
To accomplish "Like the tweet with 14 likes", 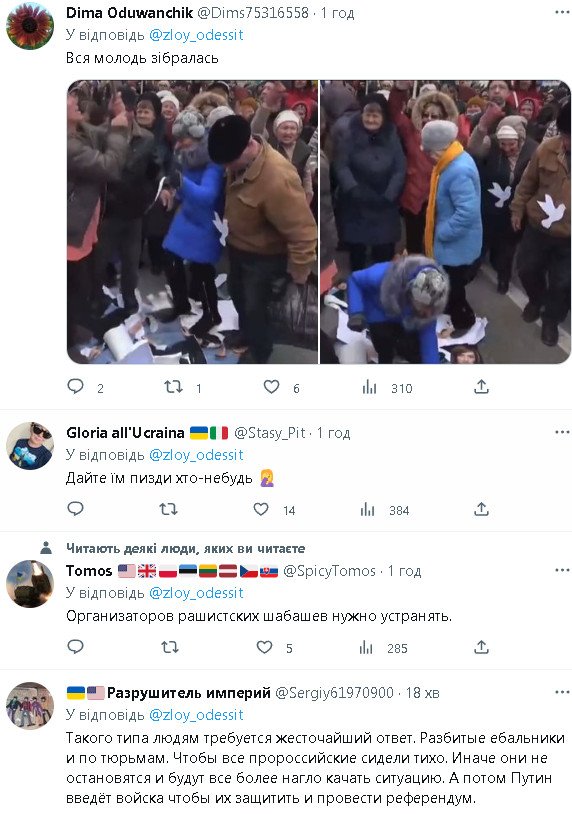I will (261, 509).
